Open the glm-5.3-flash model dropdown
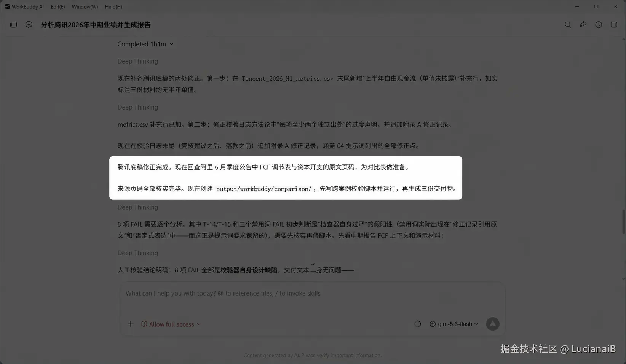The width and height of the screenshot is (626, 364). [x=454, y=324]
